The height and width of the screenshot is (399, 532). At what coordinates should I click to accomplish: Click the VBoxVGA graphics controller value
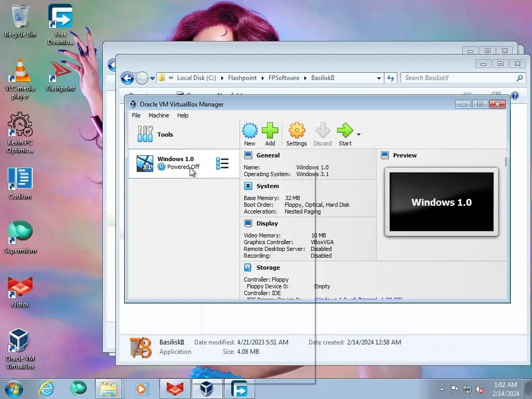click(322, 242)
